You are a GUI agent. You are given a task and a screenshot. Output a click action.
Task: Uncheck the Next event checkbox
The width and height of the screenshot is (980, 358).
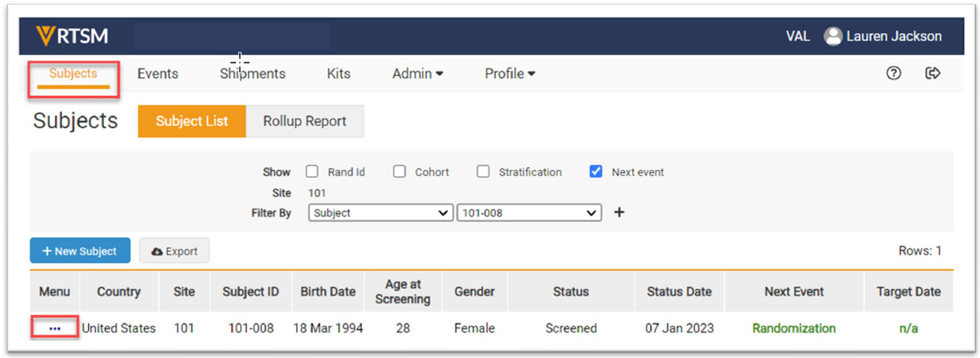[x=596, y=172]
